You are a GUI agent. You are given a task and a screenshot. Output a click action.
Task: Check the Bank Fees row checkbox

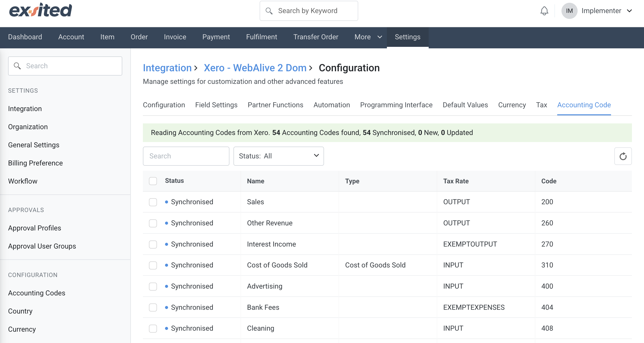[x=153, y=307]
